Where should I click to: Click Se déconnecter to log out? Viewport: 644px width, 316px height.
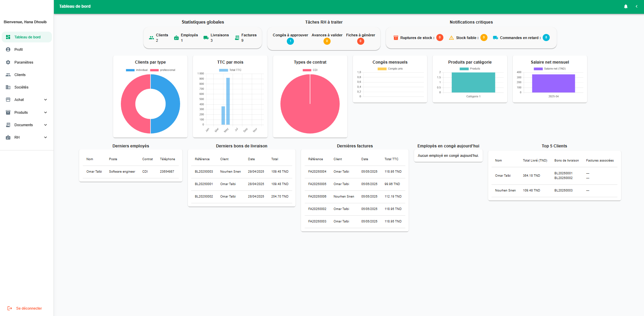pos(29,308)
